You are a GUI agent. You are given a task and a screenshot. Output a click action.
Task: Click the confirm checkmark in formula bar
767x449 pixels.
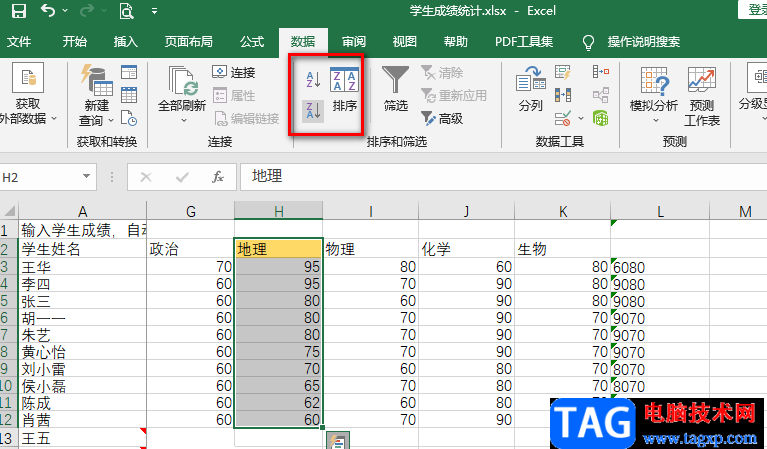[x=182, y=177]
